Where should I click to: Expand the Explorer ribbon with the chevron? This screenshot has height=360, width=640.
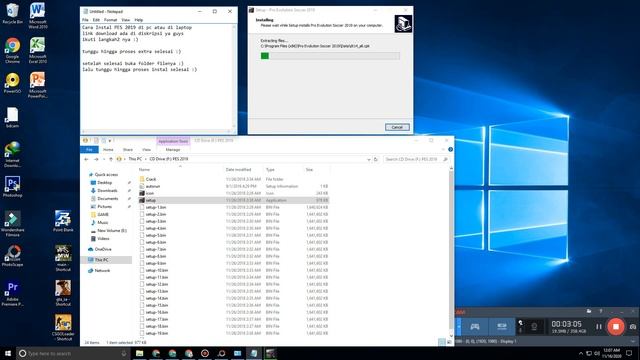(443, 149)
